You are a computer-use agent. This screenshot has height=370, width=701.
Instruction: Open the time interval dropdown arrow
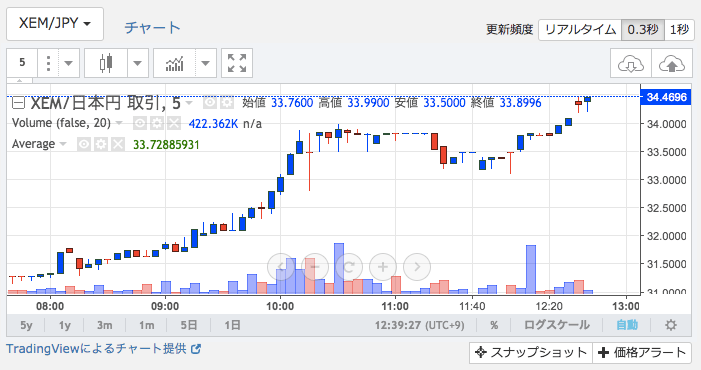tap(69, 63)
